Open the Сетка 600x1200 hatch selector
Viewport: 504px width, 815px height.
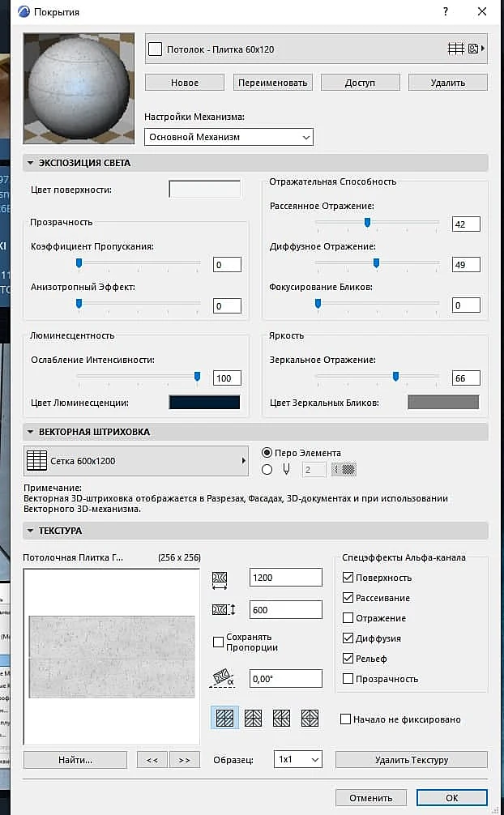[x=136, y=461]
